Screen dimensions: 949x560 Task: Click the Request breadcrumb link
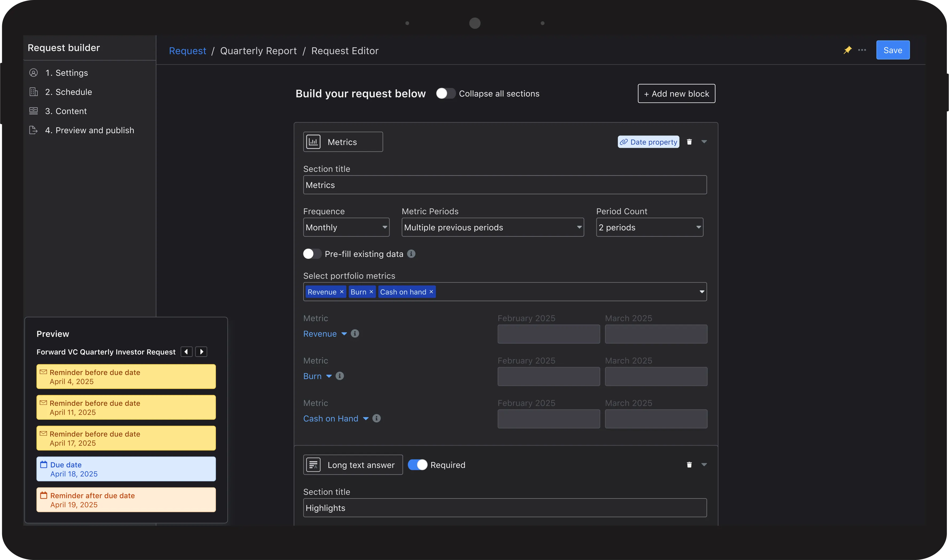pyautogui.click(x=187, y=51)
